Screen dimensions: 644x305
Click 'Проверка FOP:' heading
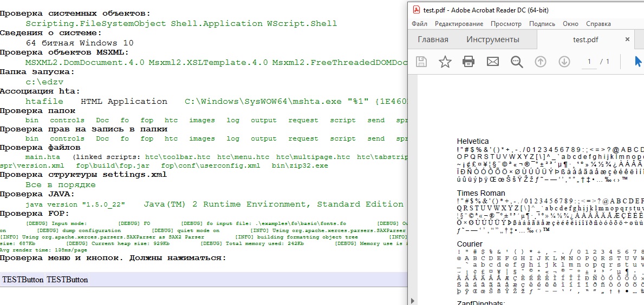[35, 214]
